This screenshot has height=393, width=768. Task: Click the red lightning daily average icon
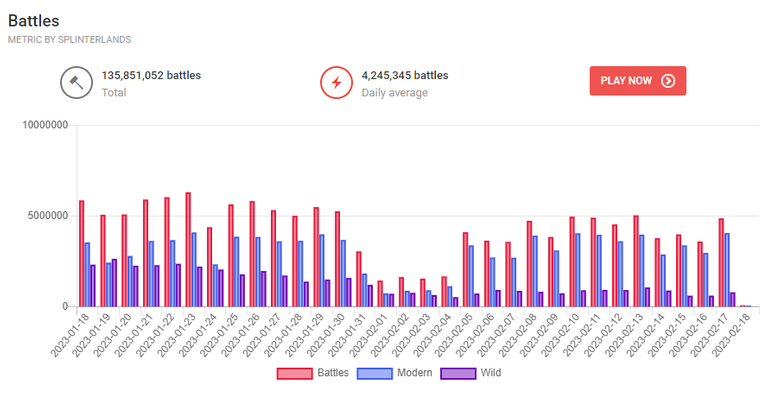point(336,83)
